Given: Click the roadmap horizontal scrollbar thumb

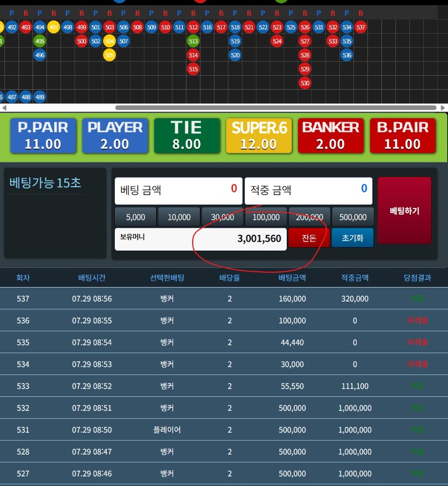Looking at the screenshot, I should (276, 108).
